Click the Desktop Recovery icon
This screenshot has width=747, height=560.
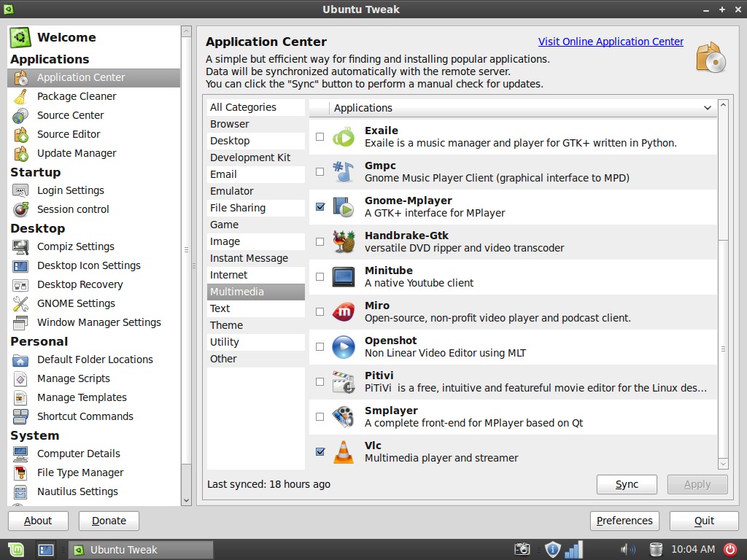pos(20,285)
